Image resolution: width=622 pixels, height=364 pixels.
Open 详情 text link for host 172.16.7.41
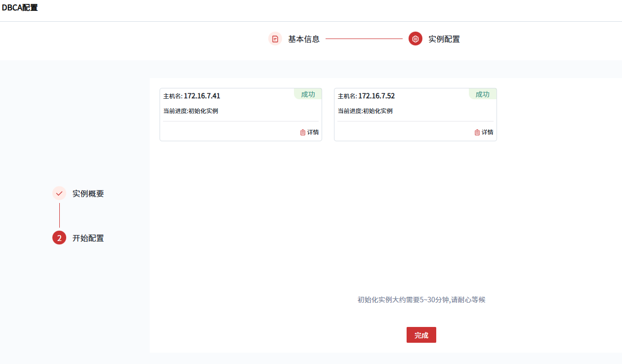(313, 132)
